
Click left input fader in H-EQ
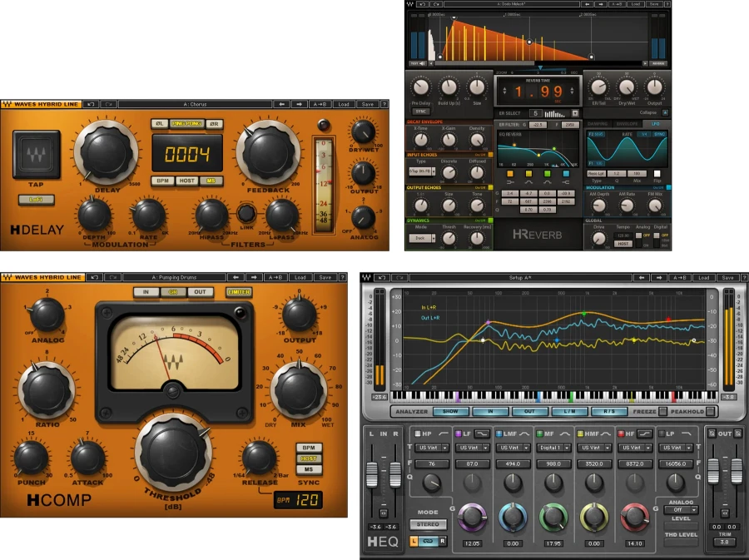[371, 473]
